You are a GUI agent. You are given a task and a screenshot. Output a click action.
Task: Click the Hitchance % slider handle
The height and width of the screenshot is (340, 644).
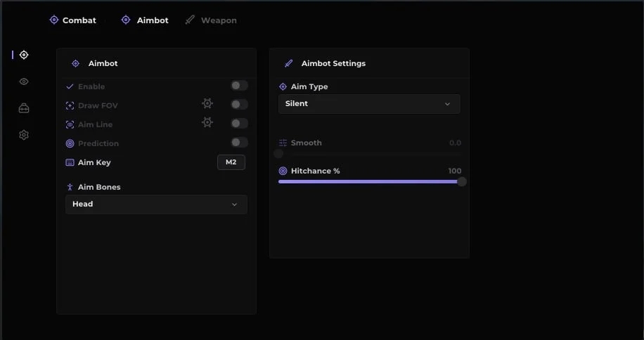[x=462, y=182]
